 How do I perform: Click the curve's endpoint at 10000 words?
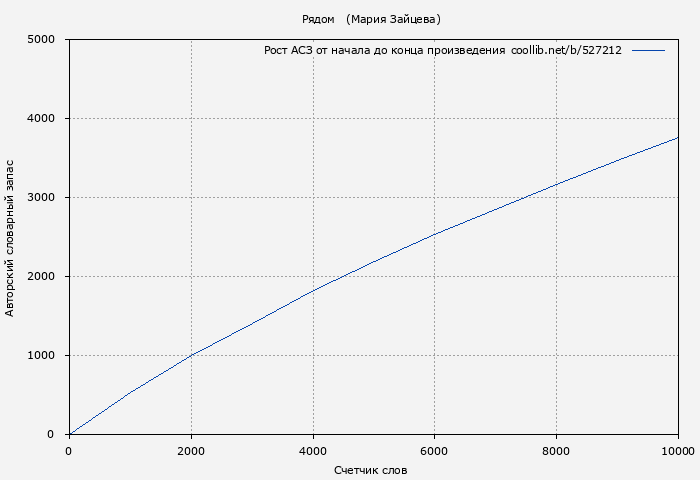point(678,138)
